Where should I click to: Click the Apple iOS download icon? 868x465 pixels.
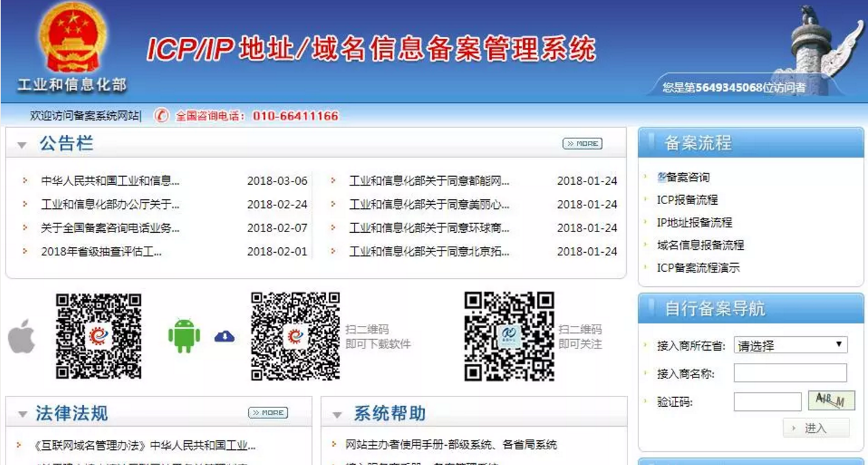click(22, 336)
